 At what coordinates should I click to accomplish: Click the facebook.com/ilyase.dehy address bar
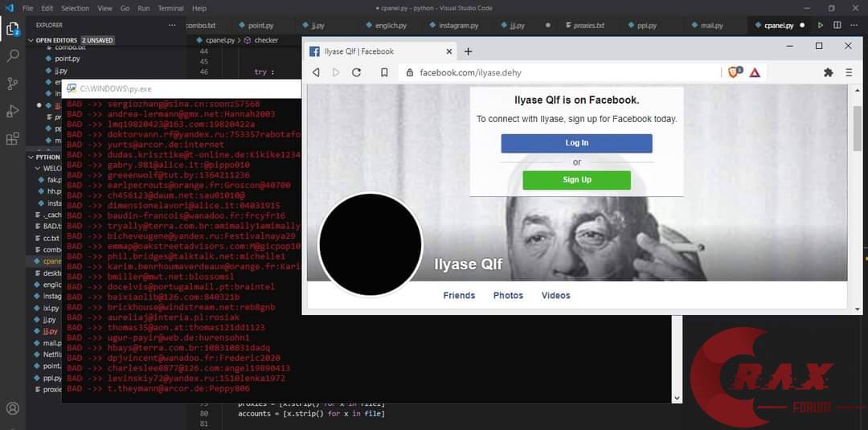click(x=559, y=72)
